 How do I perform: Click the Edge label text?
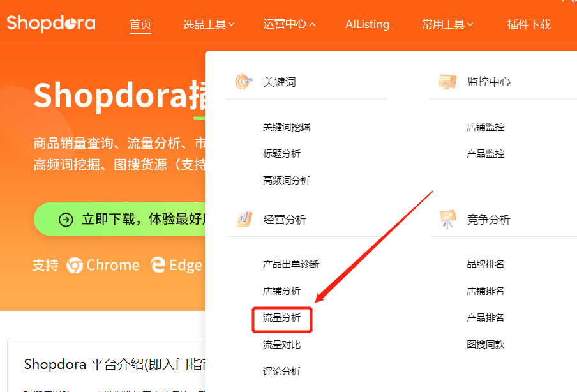point(186,266)
